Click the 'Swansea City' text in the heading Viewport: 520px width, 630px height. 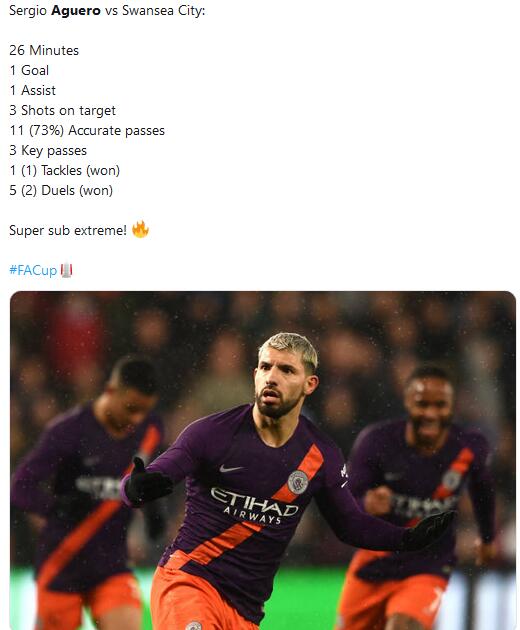point(162,10)
